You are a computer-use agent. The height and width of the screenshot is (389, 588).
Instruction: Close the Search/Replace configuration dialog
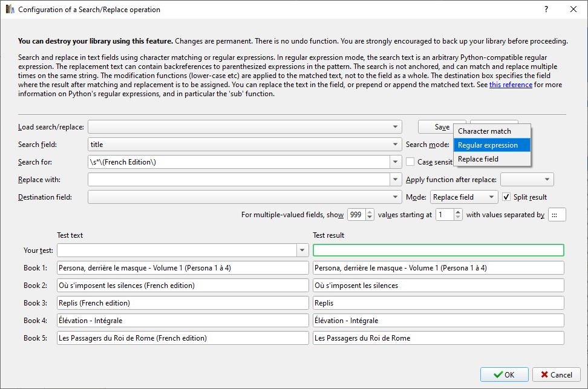[x=573, y=10]
